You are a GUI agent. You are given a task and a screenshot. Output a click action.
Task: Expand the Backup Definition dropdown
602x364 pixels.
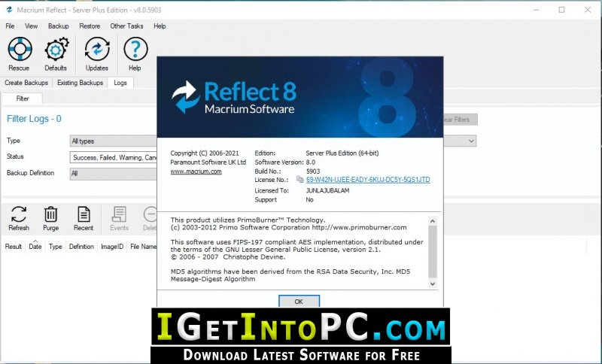pyautogui.click(x=114, y=174)
